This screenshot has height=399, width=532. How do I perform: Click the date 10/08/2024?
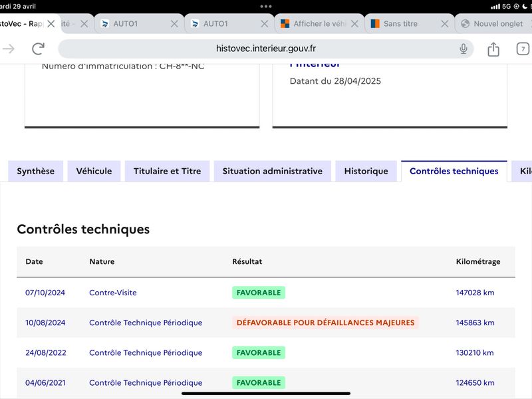[45, 323]
